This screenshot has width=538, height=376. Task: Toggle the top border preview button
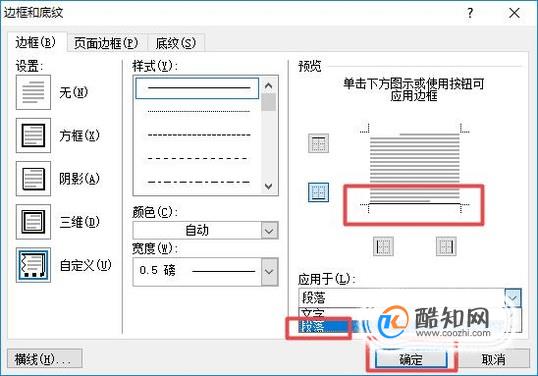pyautogui.click(x=318, y=143)
